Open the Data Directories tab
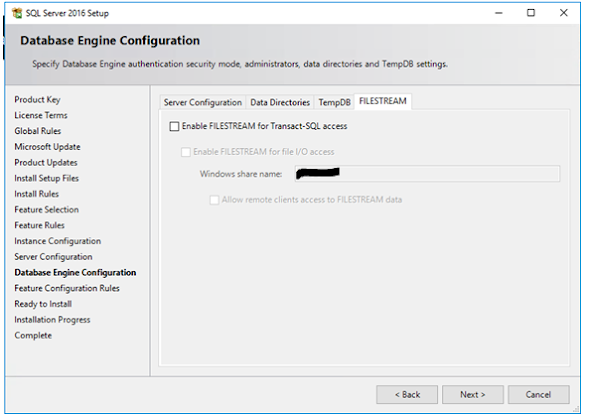This screenshot has width=590, height=415. pyautogui.click(x=280, y=102)
